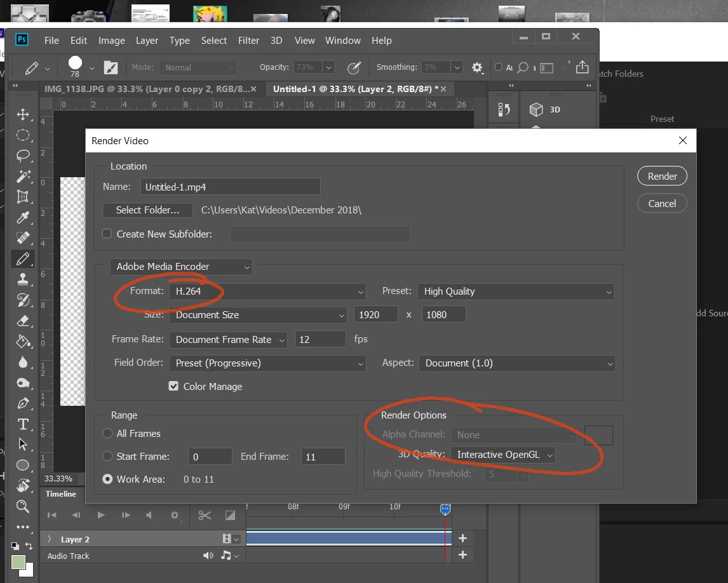This screenshot has width=728, height=583.
Task: Select the Lasso tool
Action: [23, 156]
